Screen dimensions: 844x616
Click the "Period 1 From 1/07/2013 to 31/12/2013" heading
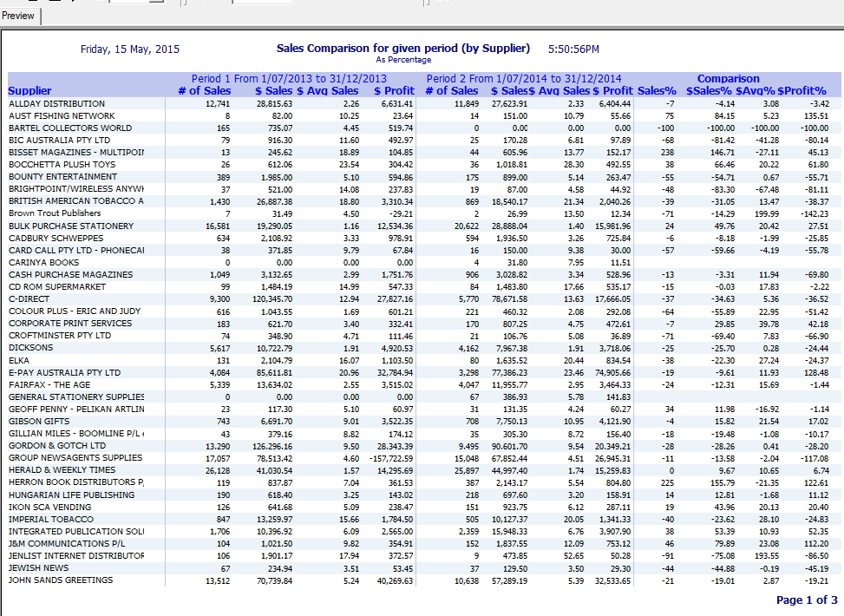pyautogui.click(x=289, y=79)
